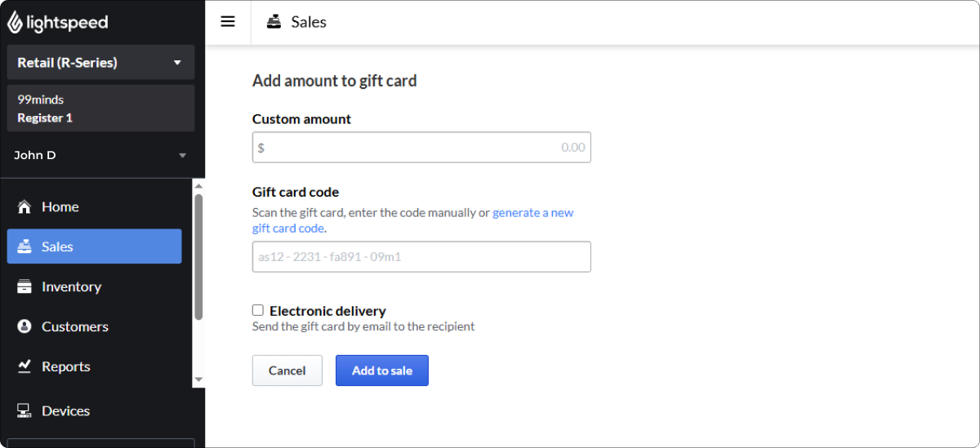Enable the Electronic delivery checkbox

pos(258,310)
